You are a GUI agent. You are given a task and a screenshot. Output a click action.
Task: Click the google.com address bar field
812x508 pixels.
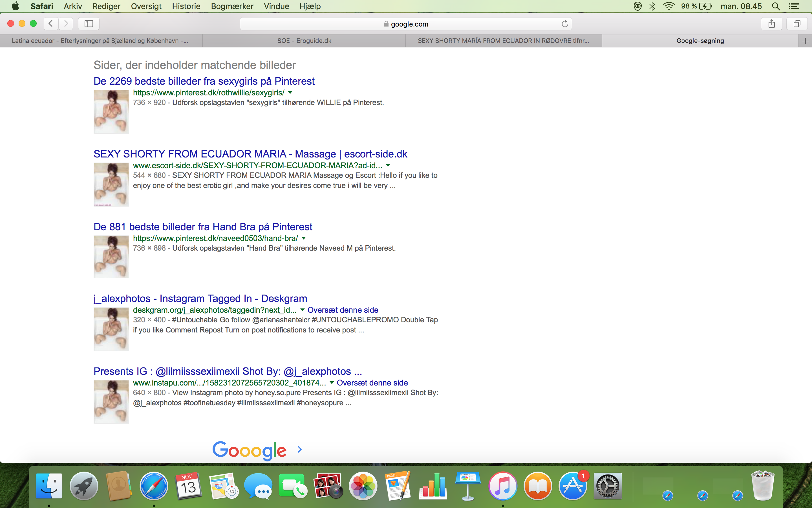[x=406, y=24]
